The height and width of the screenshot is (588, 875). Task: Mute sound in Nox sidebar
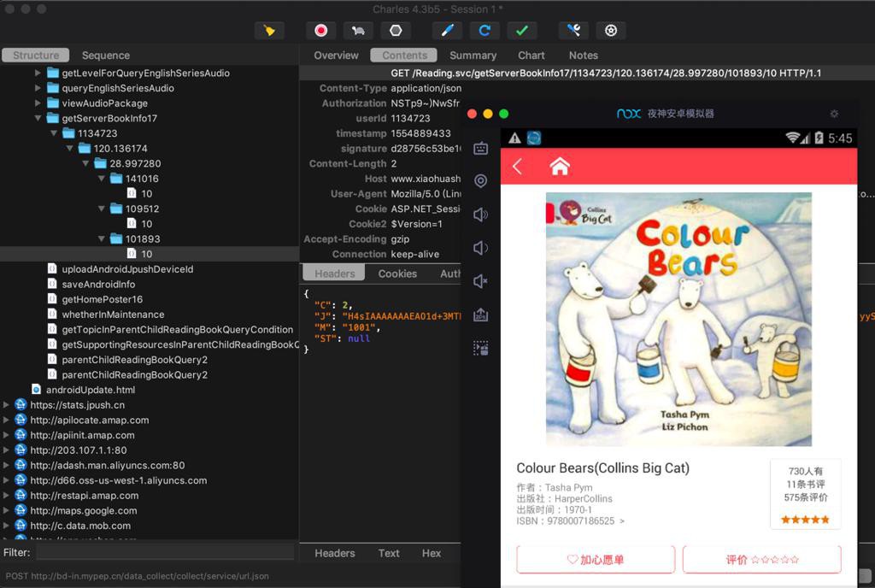coord(480,281)
